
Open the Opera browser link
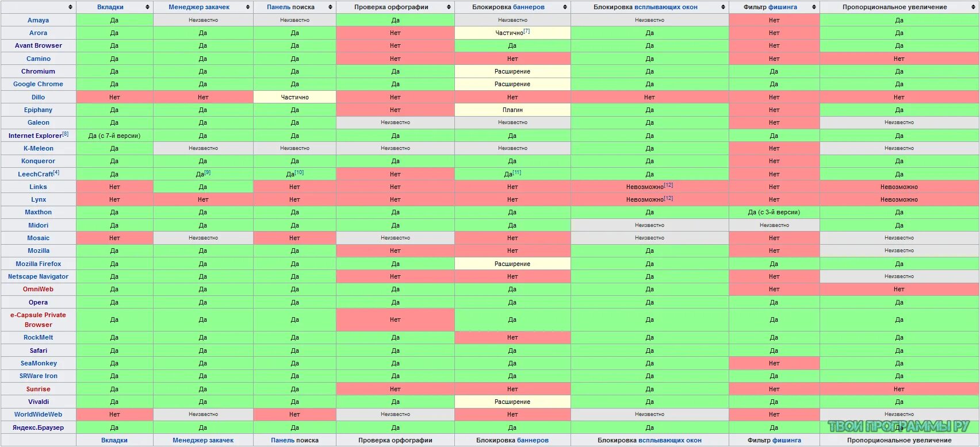pyautogui.click(x=39, y=302)
